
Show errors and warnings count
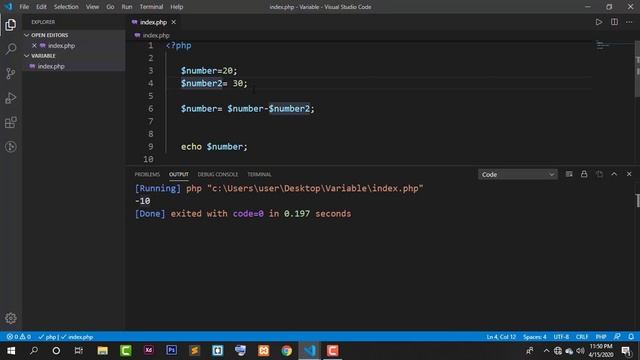[19, 337]
